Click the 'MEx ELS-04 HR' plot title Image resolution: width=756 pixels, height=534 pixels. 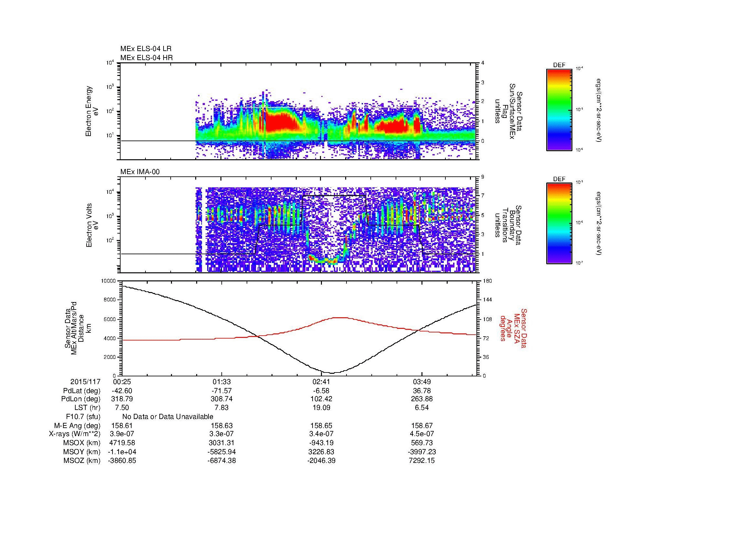point(146,58)
